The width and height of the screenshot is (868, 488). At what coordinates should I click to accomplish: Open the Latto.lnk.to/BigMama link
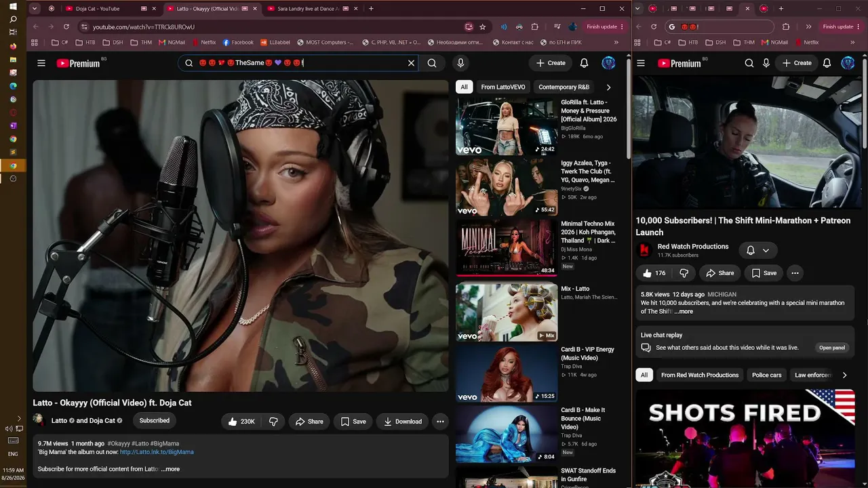pos(157,452)
